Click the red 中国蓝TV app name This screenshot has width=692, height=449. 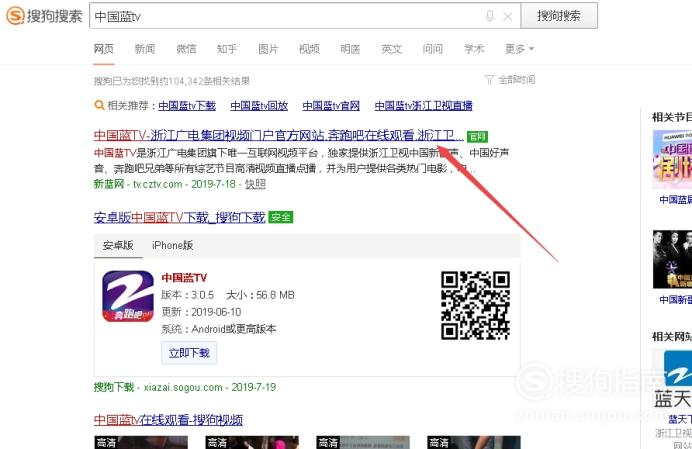tap(184, 278)
